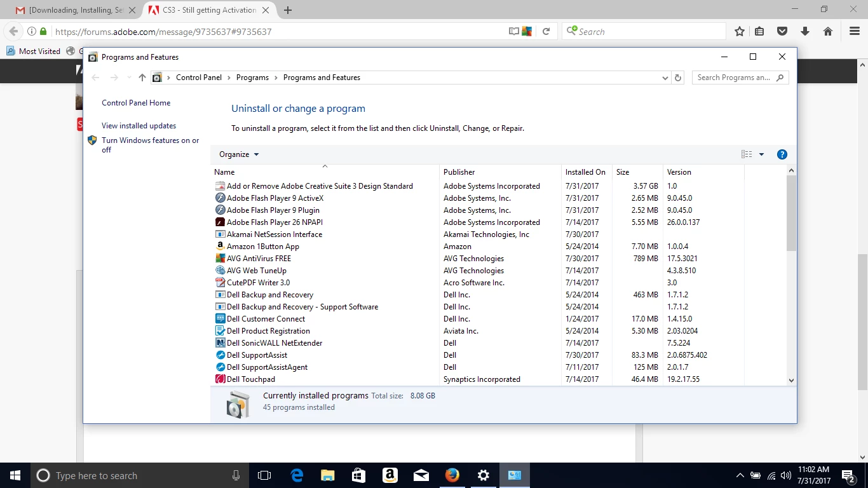
Task: Open recent locations dropdown near navigation arrows
Action: (130, 78)
